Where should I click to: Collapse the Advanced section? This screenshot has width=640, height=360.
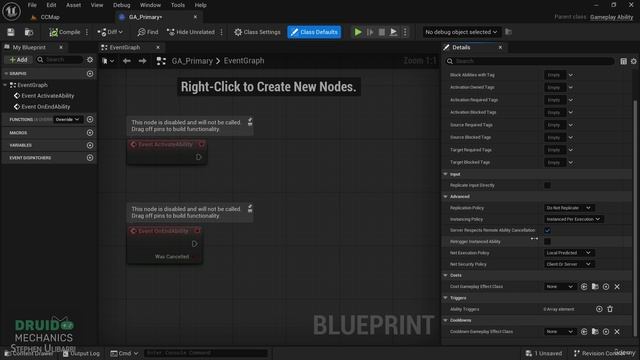point(446,196)
